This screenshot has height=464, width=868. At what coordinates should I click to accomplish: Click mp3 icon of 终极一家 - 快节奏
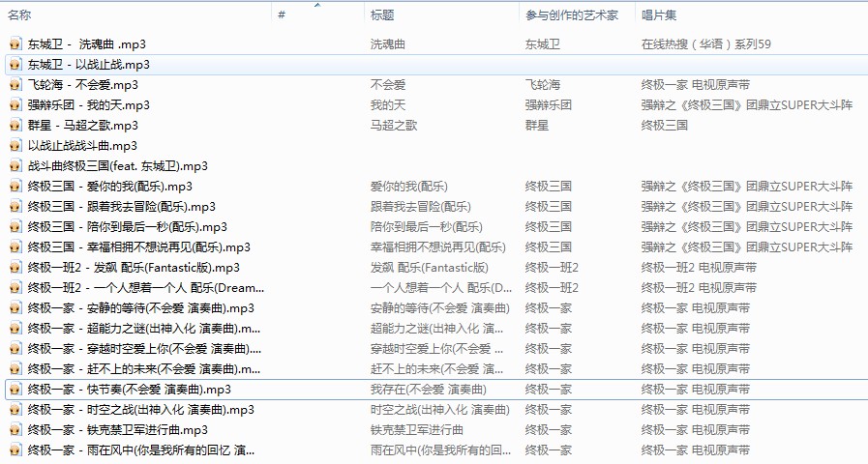[16, 390]
